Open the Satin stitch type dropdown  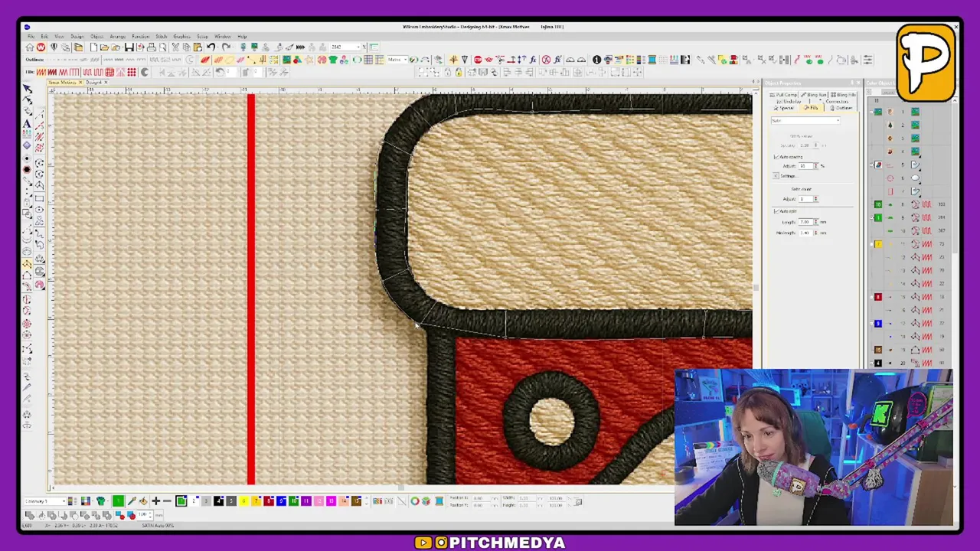pyautogui.click(x=805, y=121)
